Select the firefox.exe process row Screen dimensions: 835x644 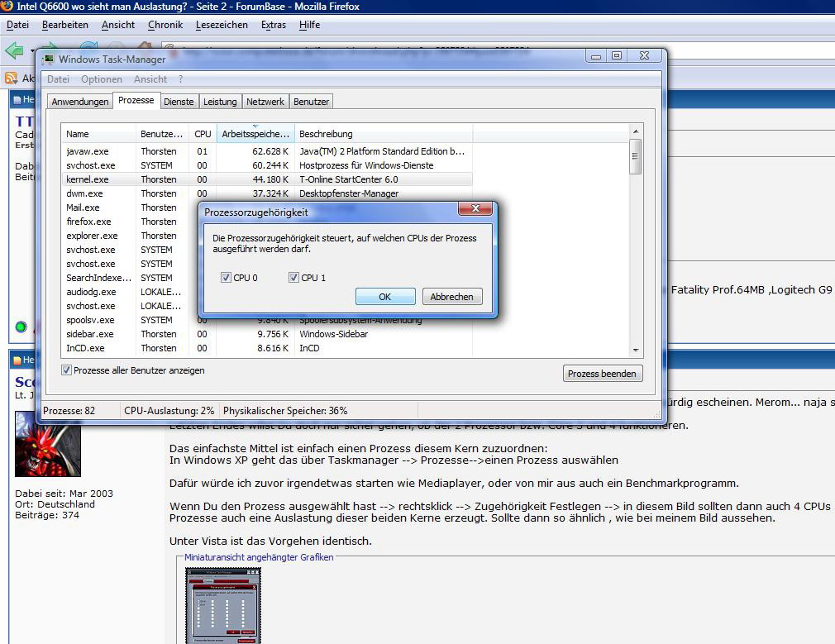click(x=130, y=222)
